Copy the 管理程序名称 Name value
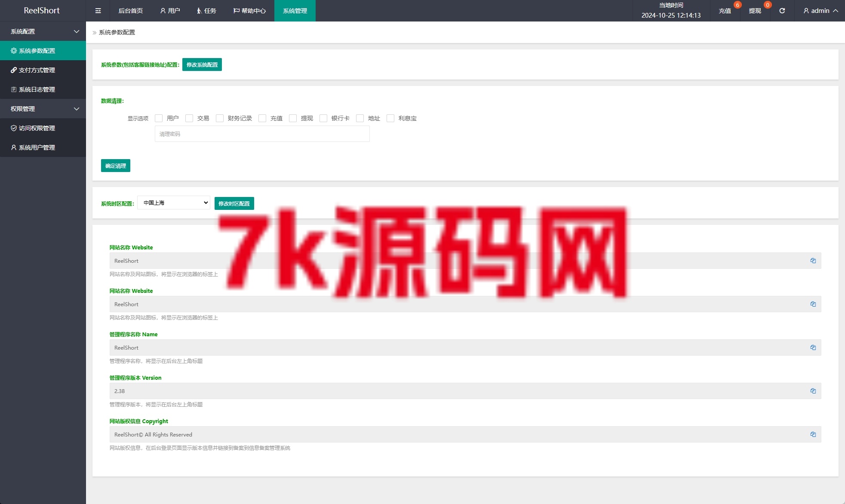Screen dimensions: 845x504 point(813,347)
